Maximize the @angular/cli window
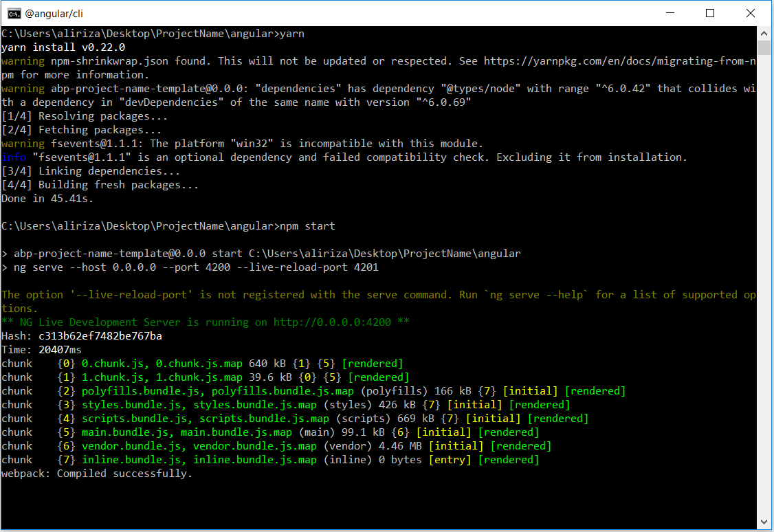774x532 pixels. [x=710, y=13]
